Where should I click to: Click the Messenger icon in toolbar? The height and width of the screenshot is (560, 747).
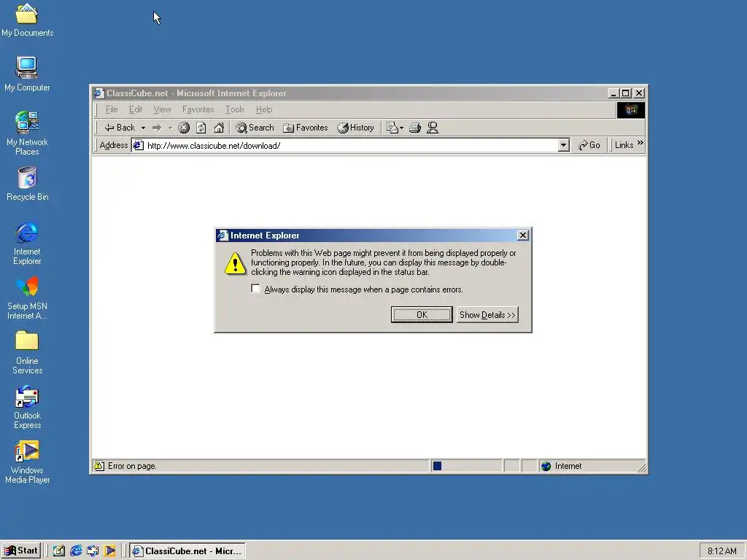[433, 128]
